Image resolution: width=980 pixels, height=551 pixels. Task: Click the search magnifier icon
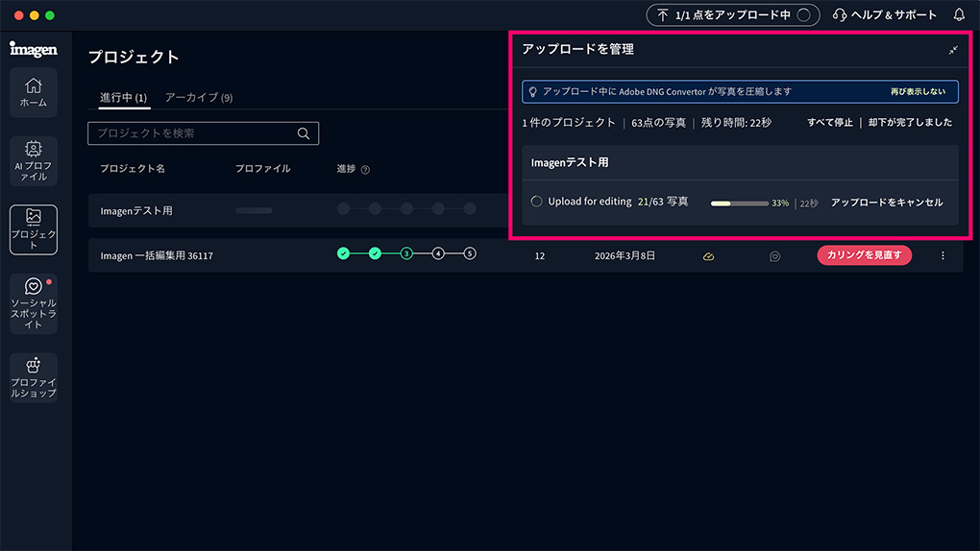point(304,133)
